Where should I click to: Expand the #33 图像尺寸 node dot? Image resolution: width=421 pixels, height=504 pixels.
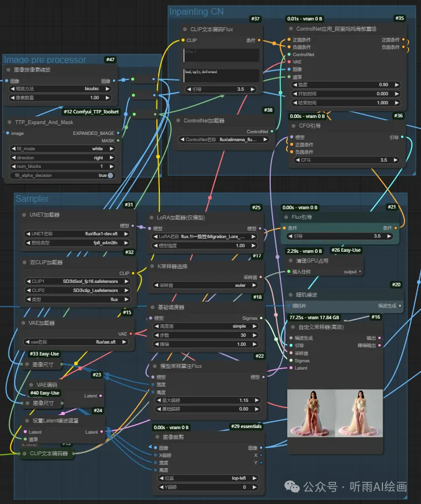tap(27, 364)
